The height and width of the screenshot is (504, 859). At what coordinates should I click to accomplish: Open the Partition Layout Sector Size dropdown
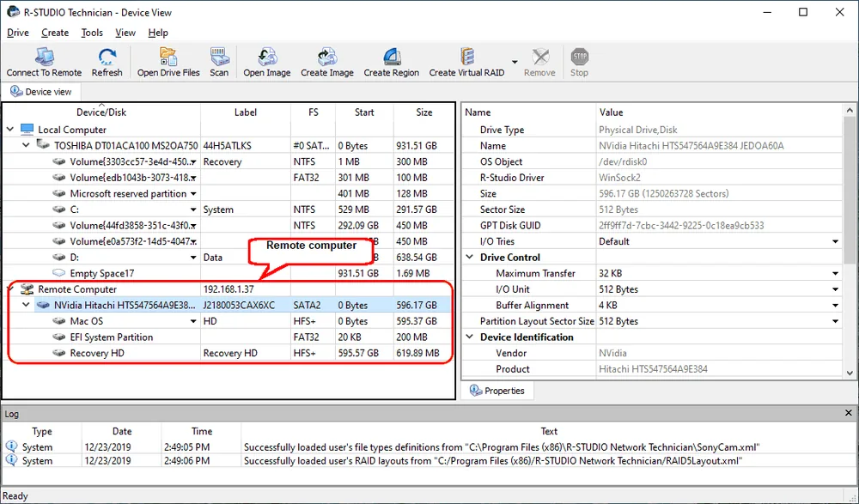click(836, 321)
